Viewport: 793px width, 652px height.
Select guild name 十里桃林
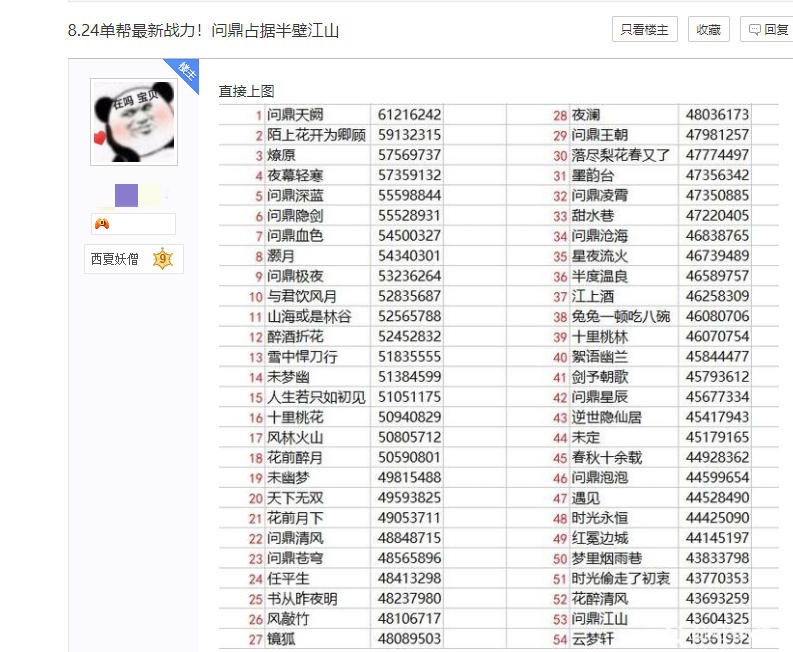(x=600, y=337)
